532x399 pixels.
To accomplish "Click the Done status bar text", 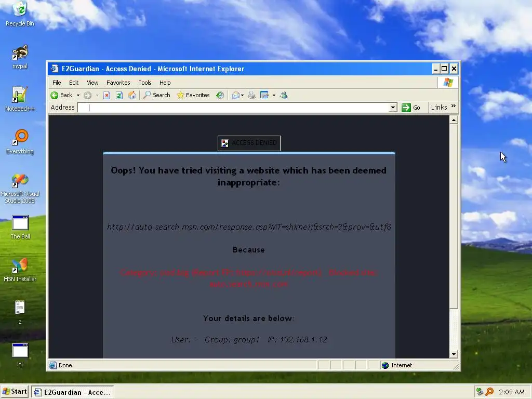I will tap(65, 365).
